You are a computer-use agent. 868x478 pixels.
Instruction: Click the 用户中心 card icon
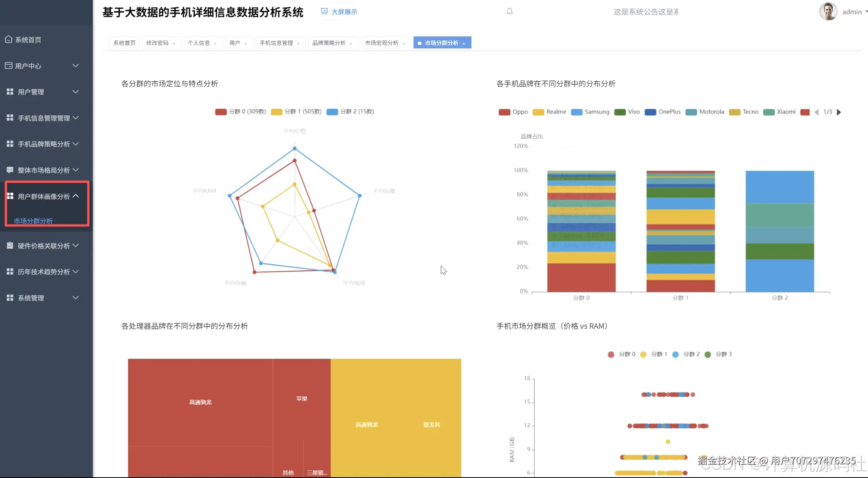click(9, 66)
